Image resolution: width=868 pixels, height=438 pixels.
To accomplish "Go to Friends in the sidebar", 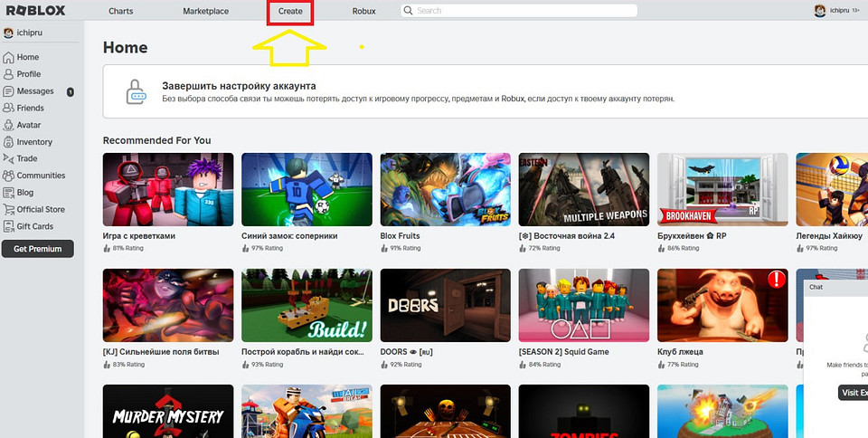I will [x=29, y=109].
